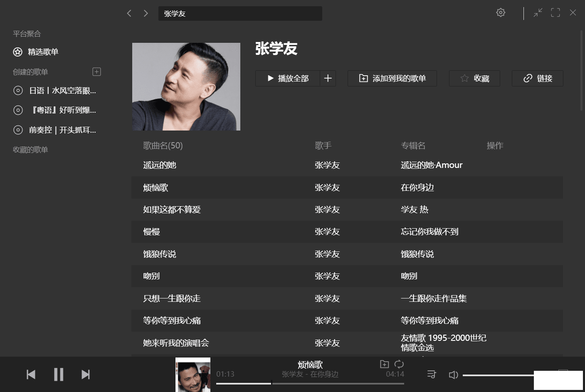Select the song 慢慢
The height and width of the screenshot is (392, 585).
(x=151, y=232)
